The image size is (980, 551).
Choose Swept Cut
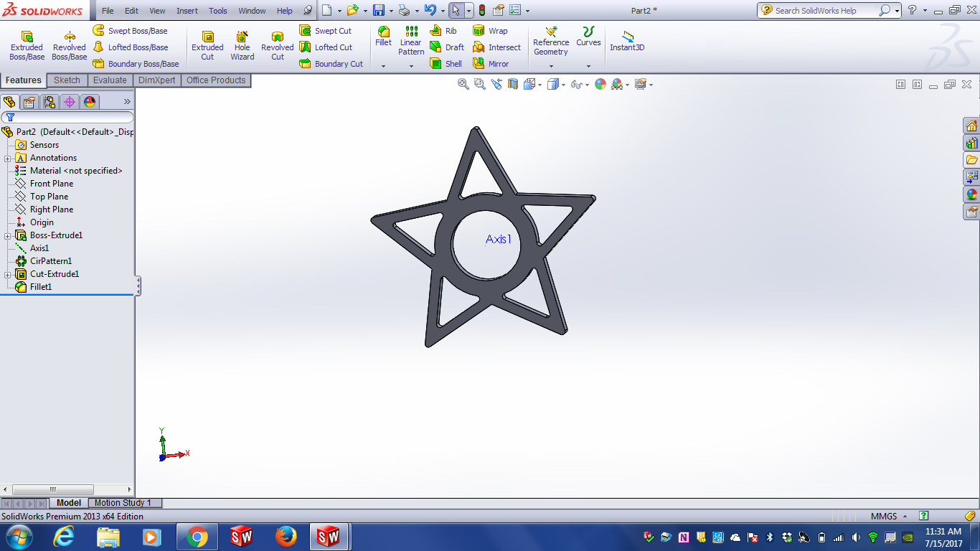click(x=325, y=31)
